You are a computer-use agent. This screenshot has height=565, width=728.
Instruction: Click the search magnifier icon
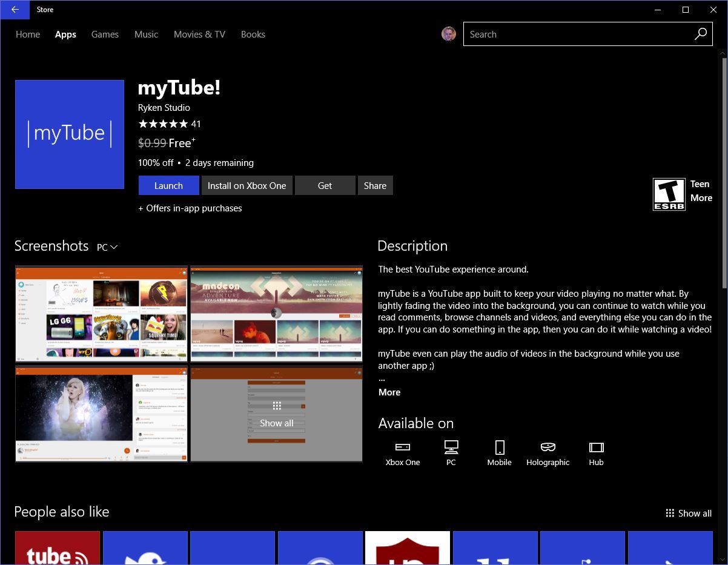pyautogui.click(x=700, y=34)
